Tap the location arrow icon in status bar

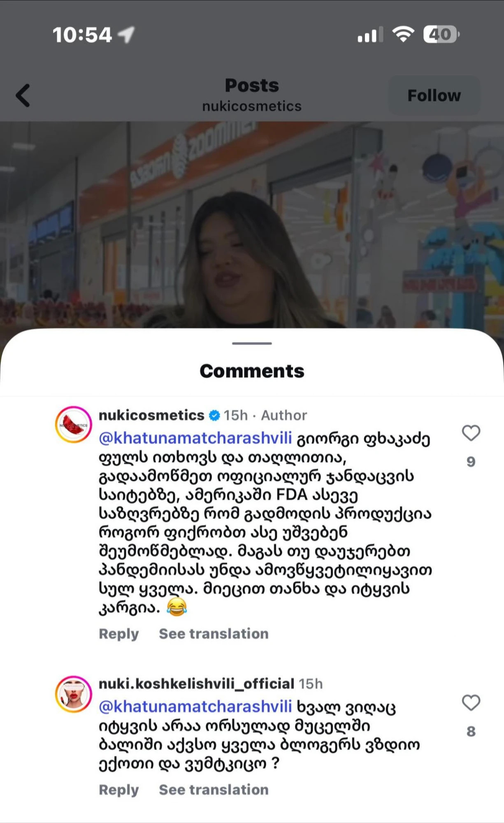(126, 35)
